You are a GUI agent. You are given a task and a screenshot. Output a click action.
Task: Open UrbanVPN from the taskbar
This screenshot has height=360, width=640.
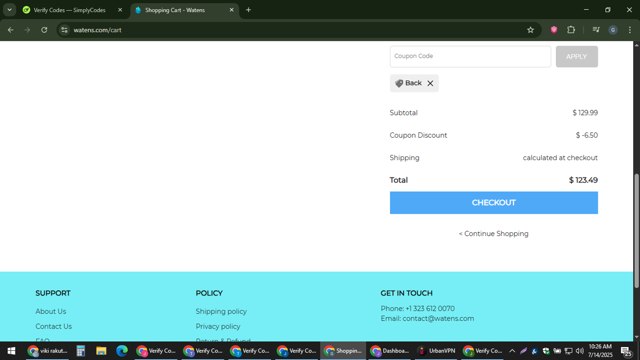coord(437,351)
